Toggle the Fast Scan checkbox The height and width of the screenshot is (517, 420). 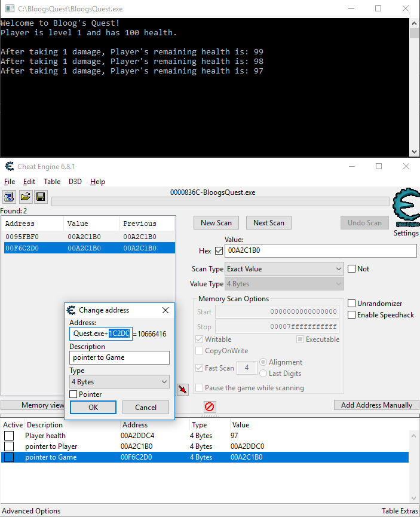(199, 368)
